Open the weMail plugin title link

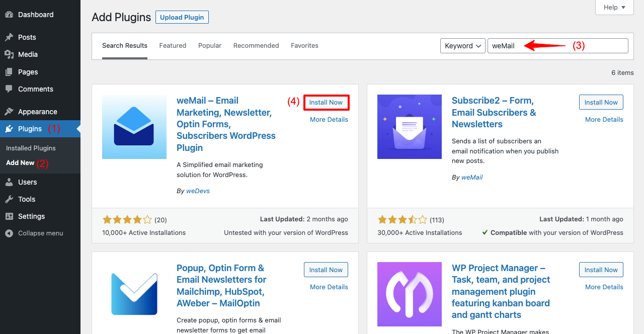tap(226, 124)
